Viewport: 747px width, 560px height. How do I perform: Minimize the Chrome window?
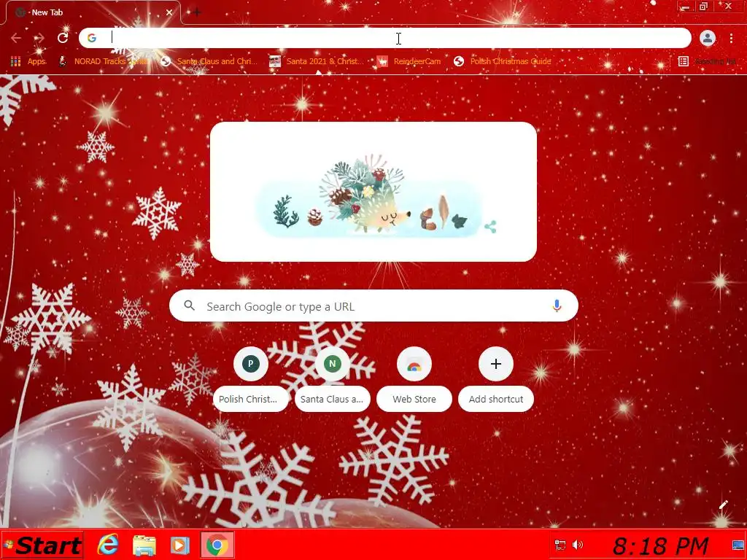point(684,7)
